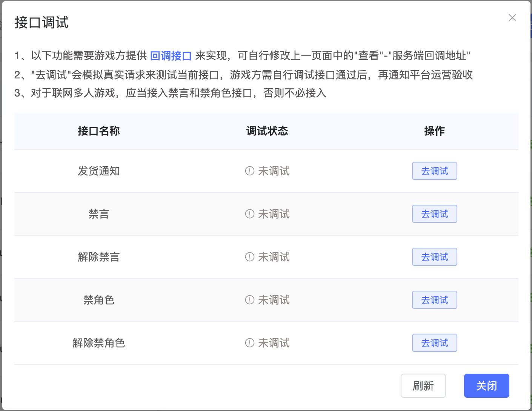Select the 接口名称 column header

pos(98,131)
